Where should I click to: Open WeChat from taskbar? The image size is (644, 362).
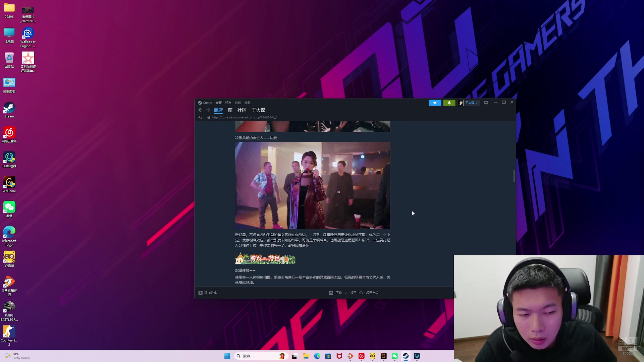click(x=394, y=356)
